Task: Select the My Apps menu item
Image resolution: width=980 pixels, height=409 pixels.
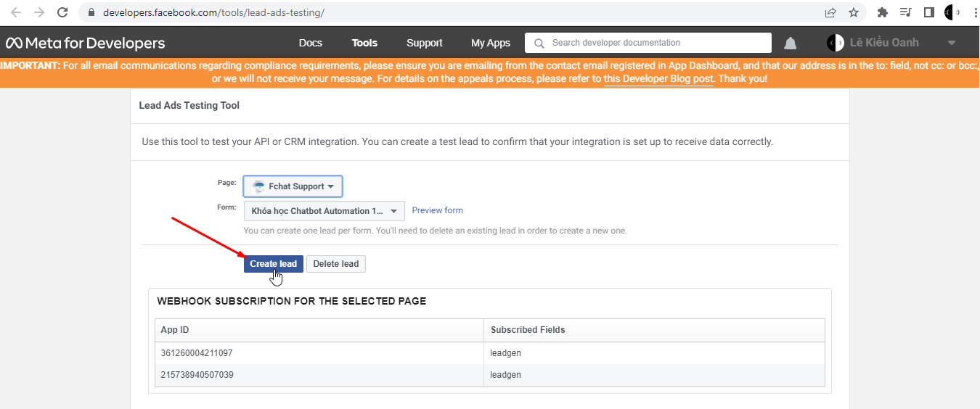Action: click(x=491, y=43)
